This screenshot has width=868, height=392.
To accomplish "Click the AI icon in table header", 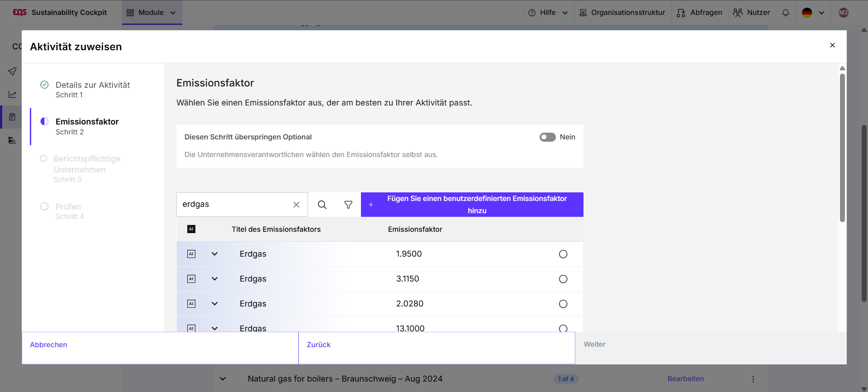I will point(191,229).
